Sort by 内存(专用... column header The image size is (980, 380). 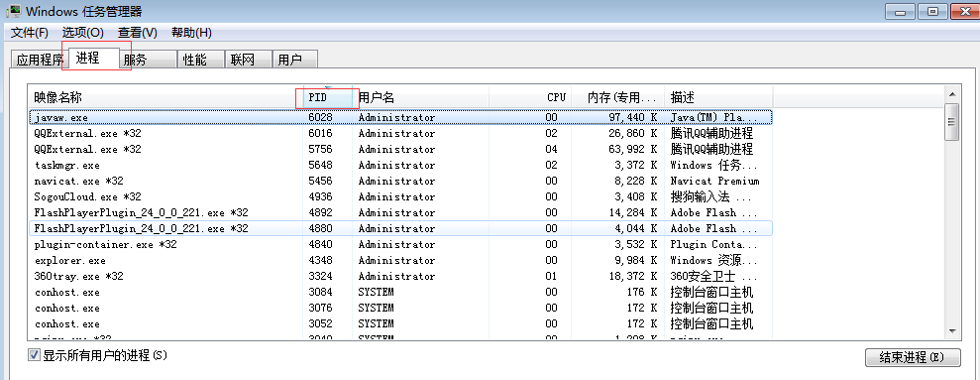pyautogui.click(x=617, y=97)
